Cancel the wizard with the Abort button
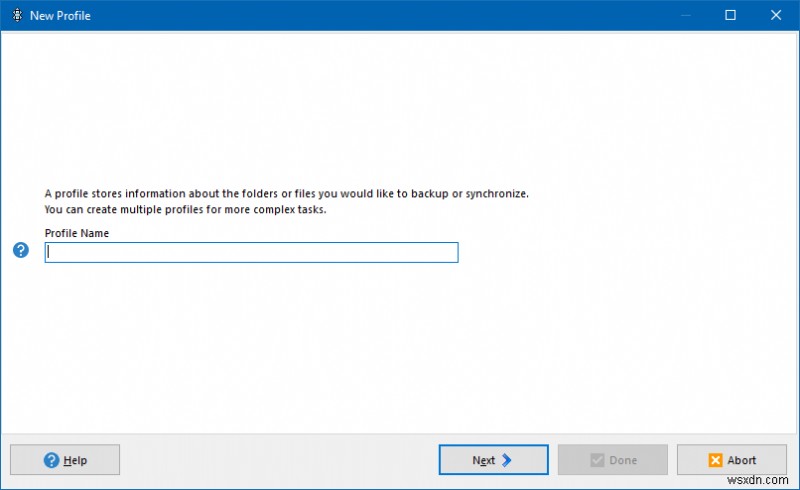 pos(731,460)
